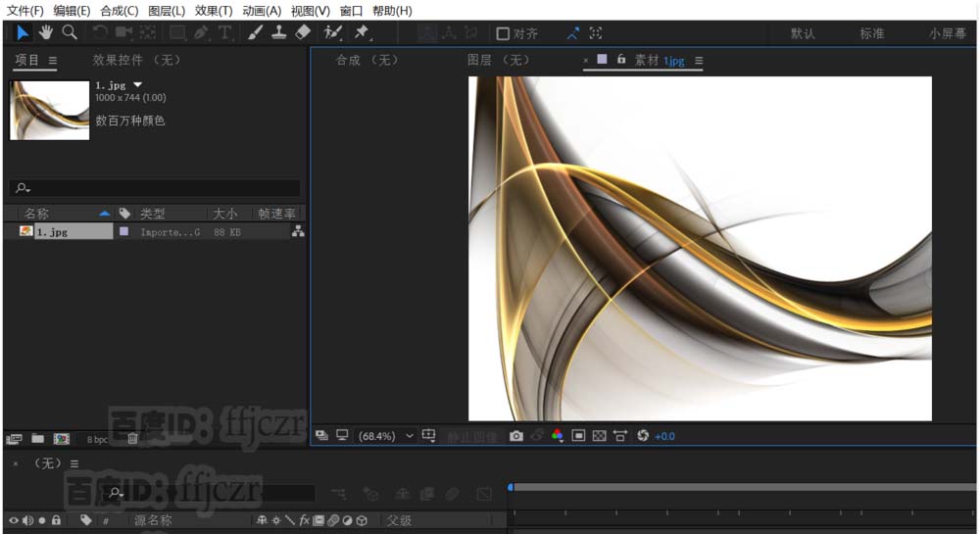This screenshot has width=980, height=534.
Task: Select the Puppet Pin tool
Action: pos(362,32)
